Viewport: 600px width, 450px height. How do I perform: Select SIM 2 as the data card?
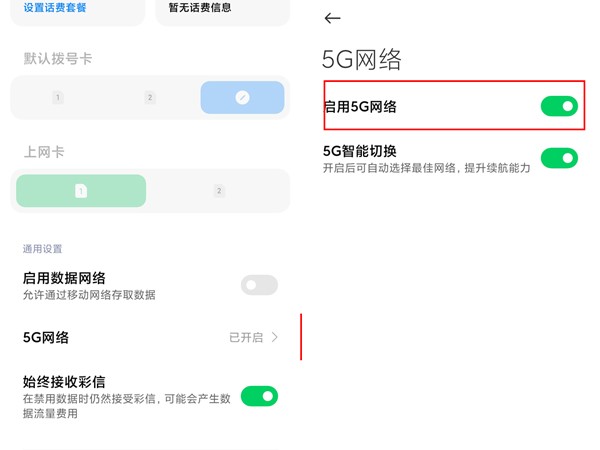tap(219, 190)
